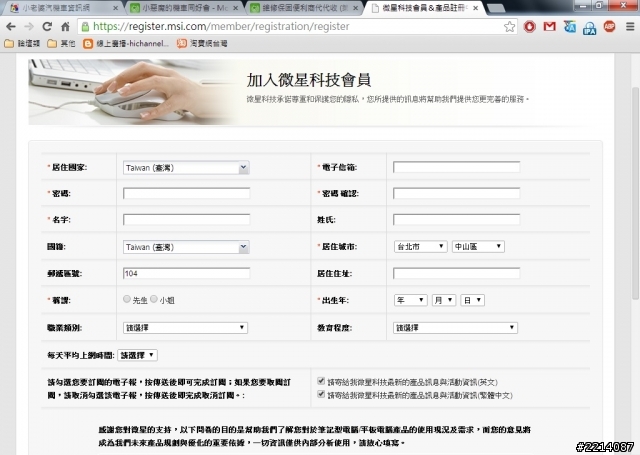Open the IPA extension icon
The image size is (640, 455).
tap(589, 27)
